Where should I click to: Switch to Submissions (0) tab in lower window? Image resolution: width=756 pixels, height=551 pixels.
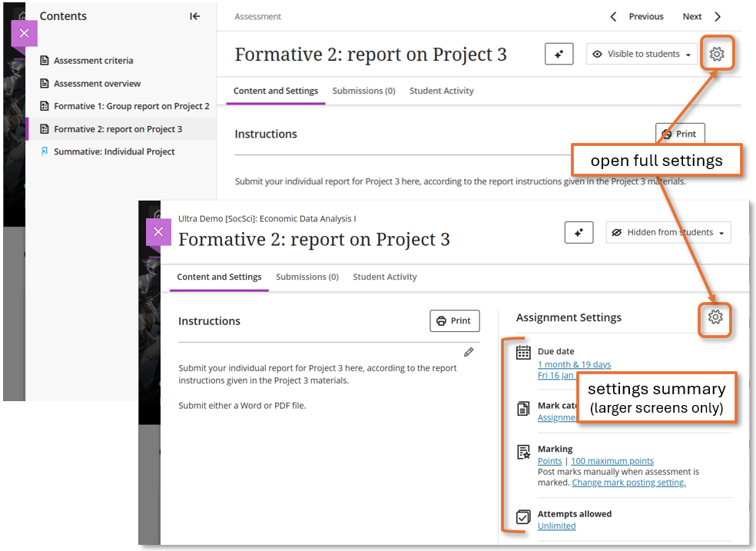(x=307, y=277)
